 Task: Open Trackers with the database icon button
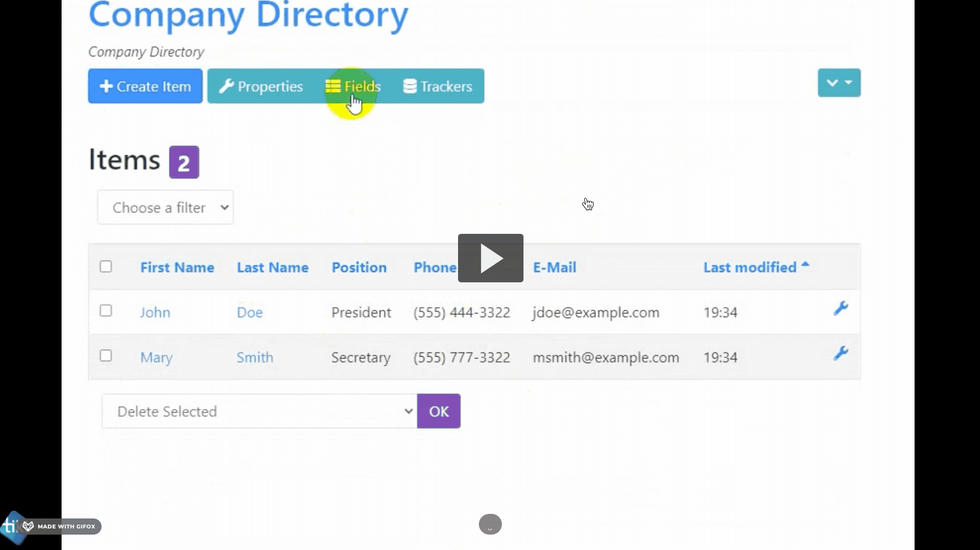tap(438, 86)
